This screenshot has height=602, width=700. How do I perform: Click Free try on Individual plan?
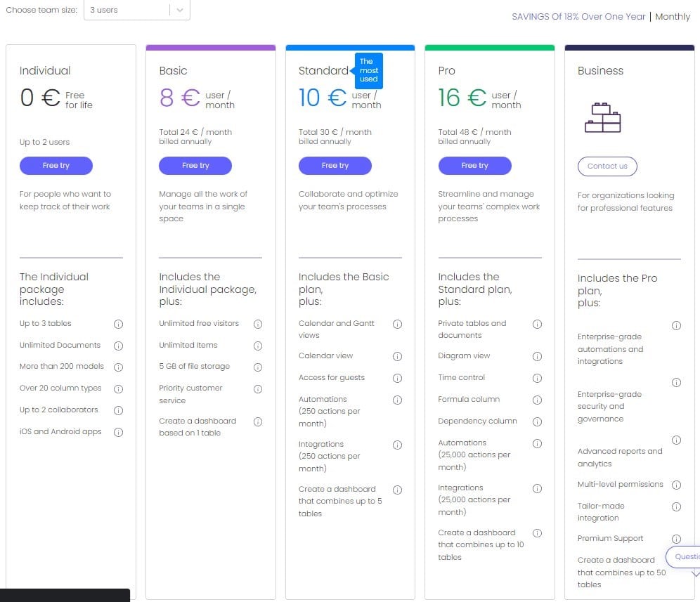coord(56,166)
